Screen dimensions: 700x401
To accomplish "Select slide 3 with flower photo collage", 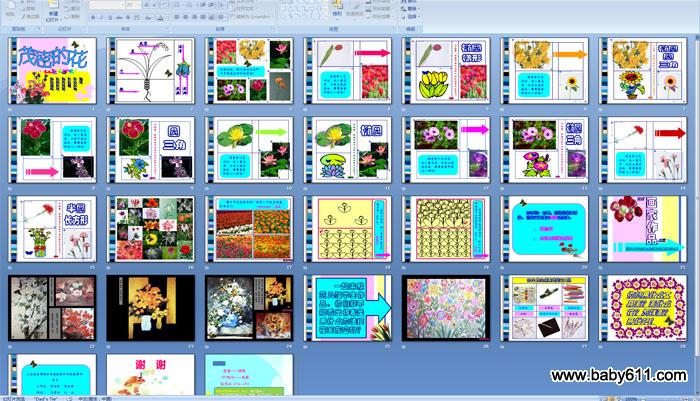I will (x=249, y=71).
